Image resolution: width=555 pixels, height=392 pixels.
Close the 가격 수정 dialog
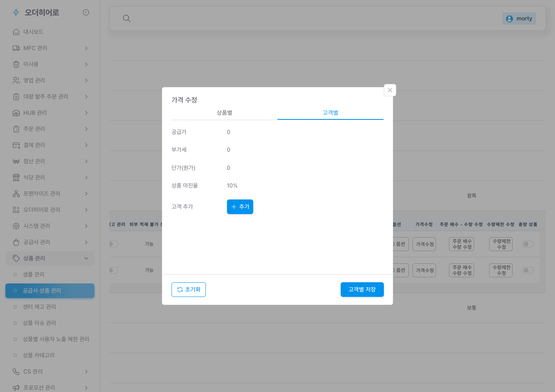pos(390,90)
